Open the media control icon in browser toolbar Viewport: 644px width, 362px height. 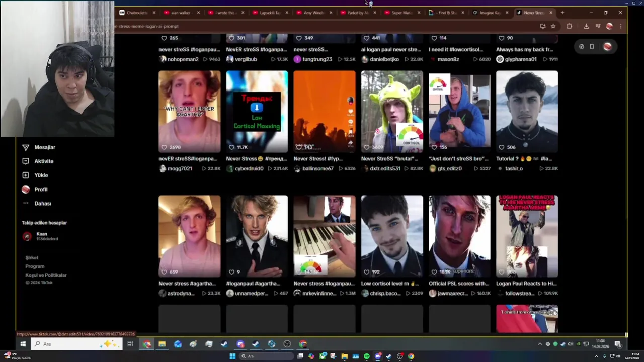coord(598,26)
